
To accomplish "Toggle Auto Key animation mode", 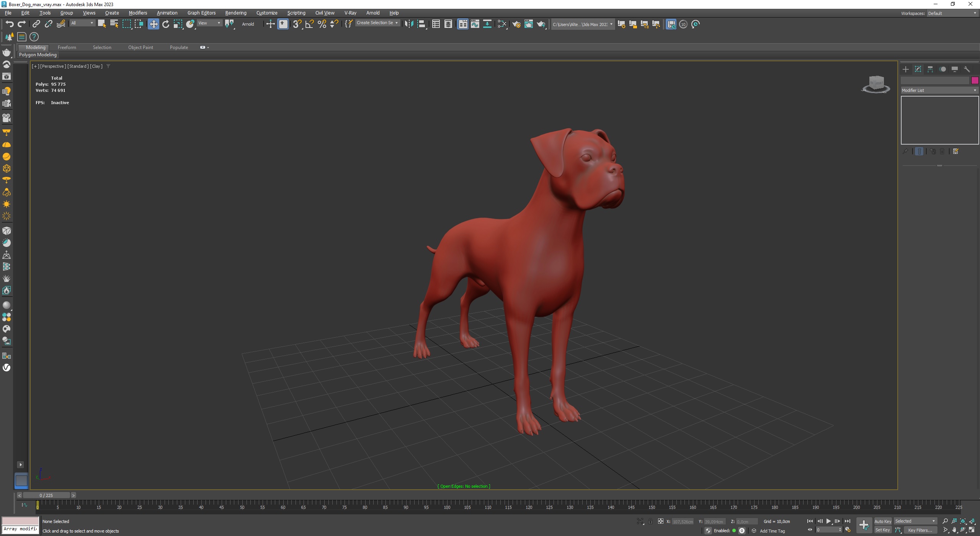I will coord(882,521).
